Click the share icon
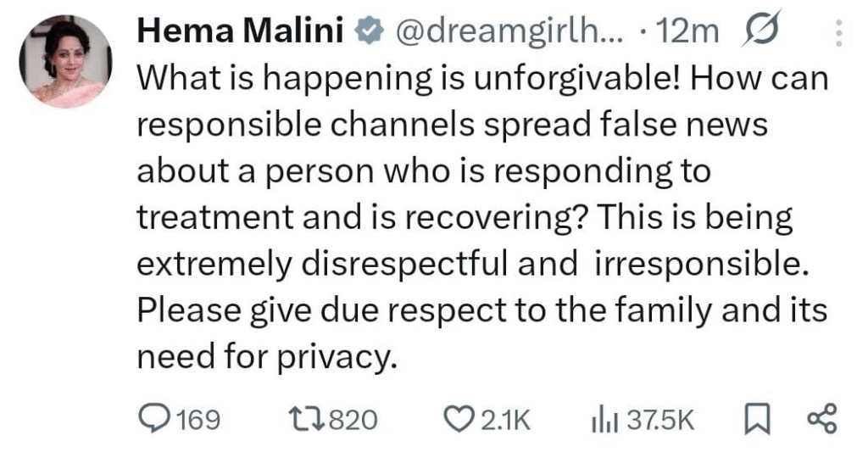Screen dimensions: 868x452 click(821, 419)
